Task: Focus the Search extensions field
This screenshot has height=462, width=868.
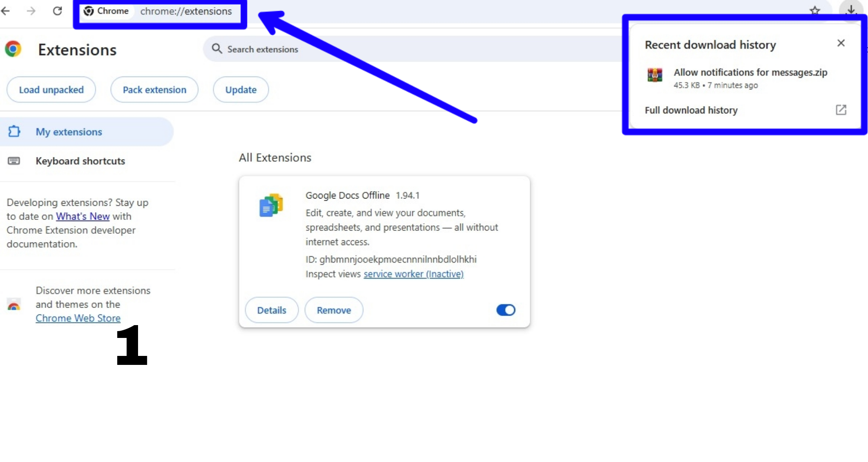Action: click(x=412, y=49)
